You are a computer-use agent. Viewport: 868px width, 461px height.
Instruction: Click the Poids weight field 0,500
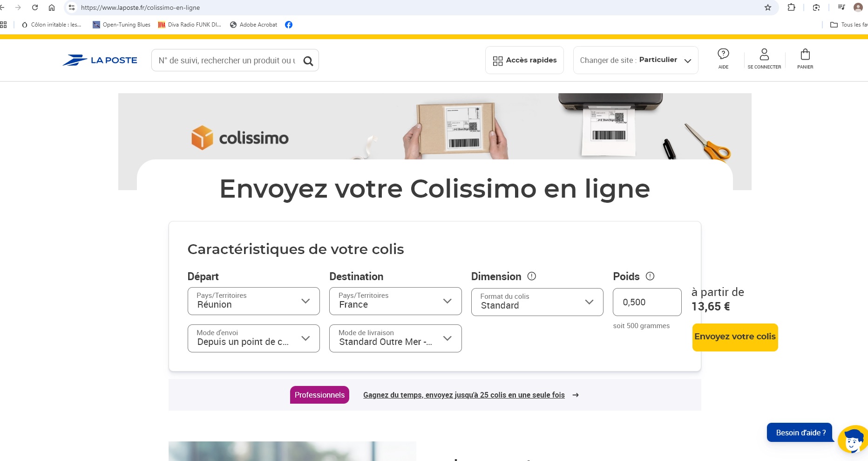coord(647,302)
